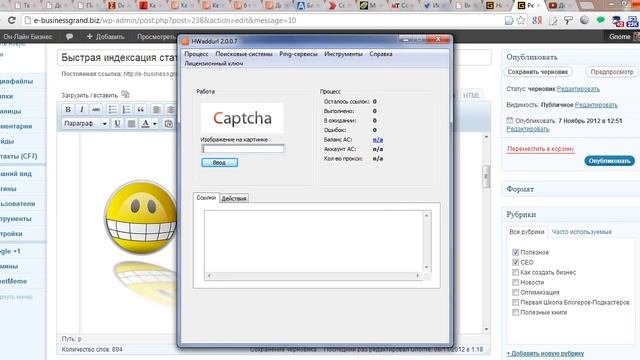This screenshot has width=640, height=360.
Task: Switch to Часто используемые tab
Action: tap(582, 232)
